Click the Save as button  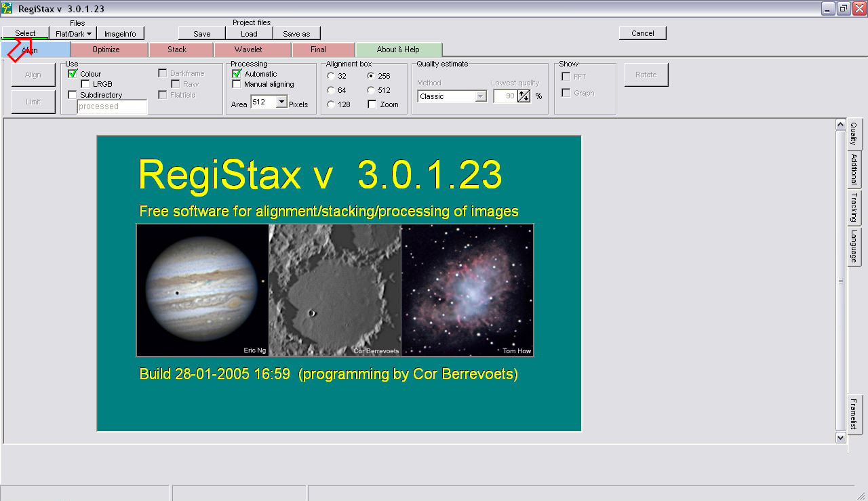[x=296, y=33]
